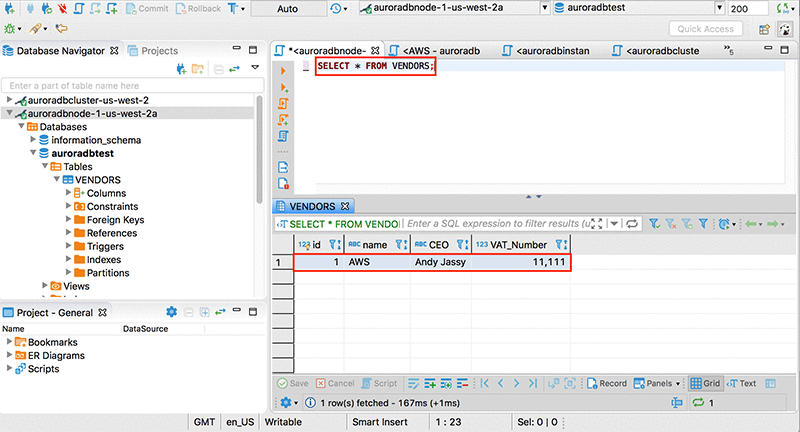800x432 pixels.
Task: Select the VENDORS result tab
Action: [312, 206]
